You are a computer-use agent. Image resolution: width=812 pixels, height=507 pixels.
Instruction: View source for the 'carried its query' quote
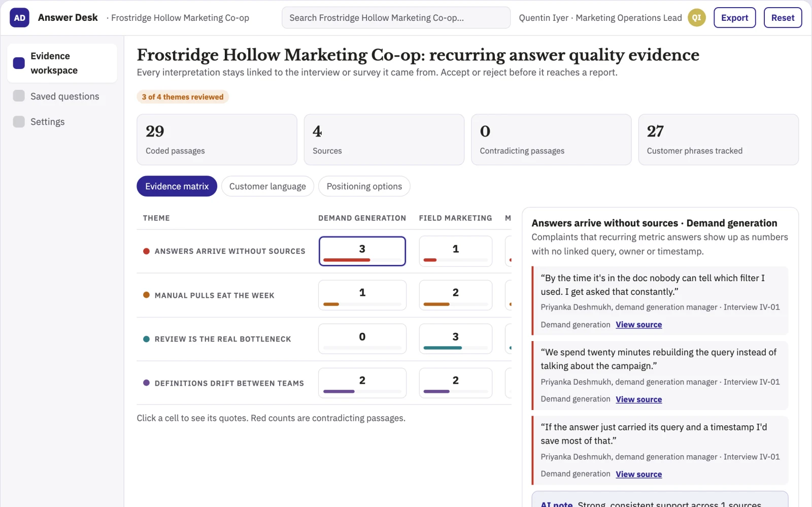[639, 474]
